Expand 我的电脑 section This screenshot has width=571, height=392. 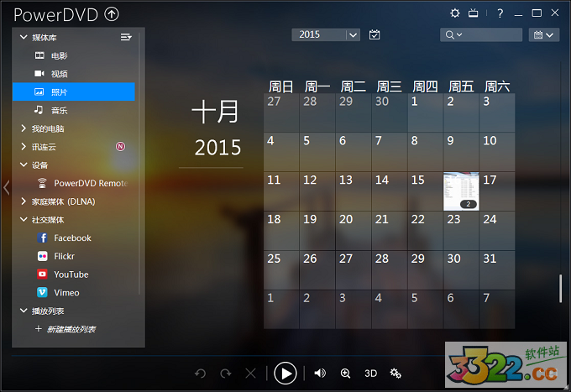click(24, 128)
